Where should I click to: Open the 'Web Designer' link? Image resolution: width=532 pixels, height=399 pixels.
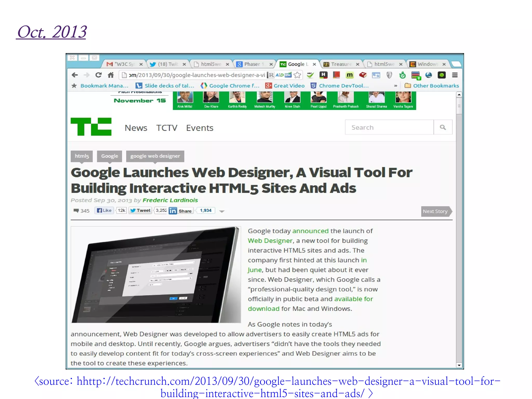270,241
